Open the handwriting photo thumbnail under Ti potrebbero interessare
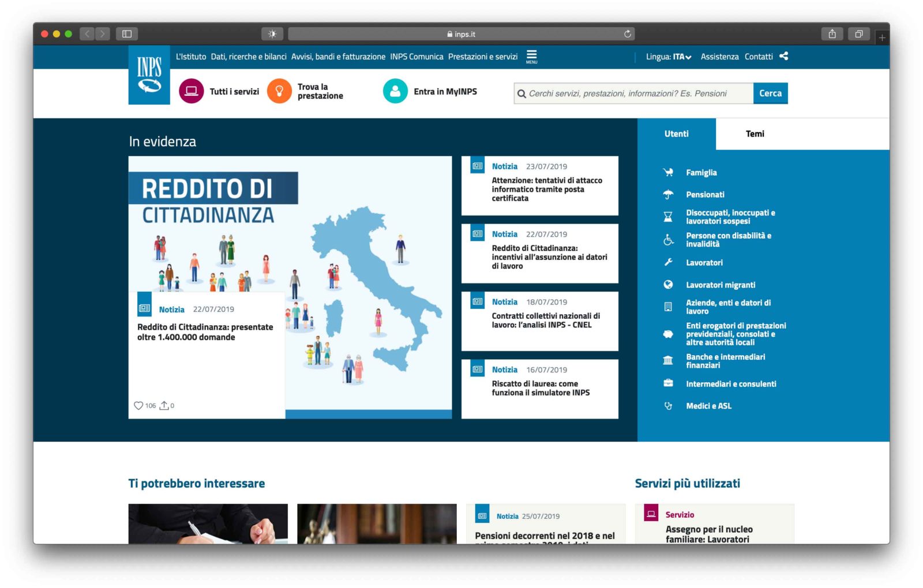The width and height of the screenshot is (923, 588). point(208,524)
